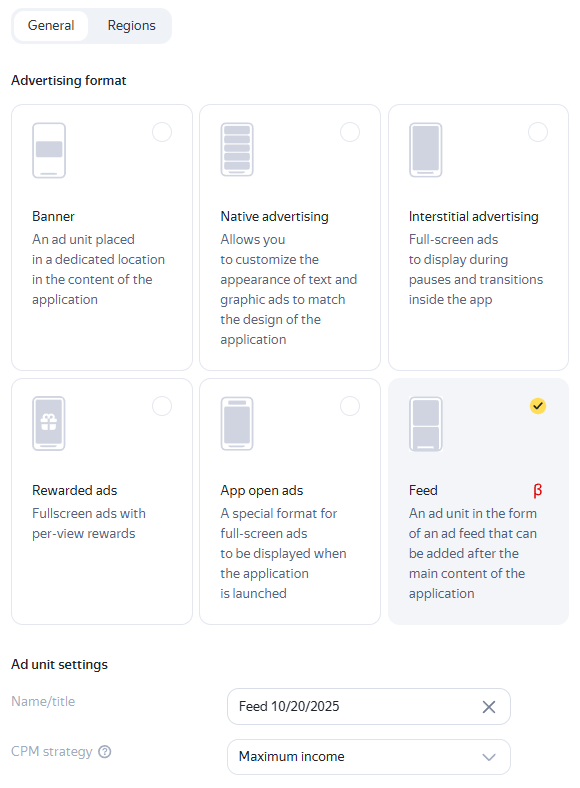Image resolution: width=580 pixels, height=788 pixels.
Task: Open the CPM strategy help question icon
Action: [105, 752]
